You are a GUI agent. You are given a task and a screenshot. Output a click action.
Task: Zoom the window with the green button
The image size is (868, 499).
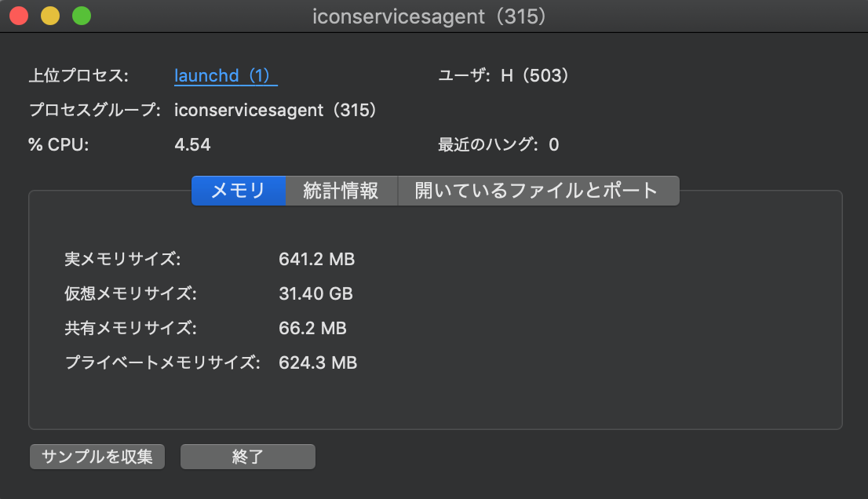point(81,16)
